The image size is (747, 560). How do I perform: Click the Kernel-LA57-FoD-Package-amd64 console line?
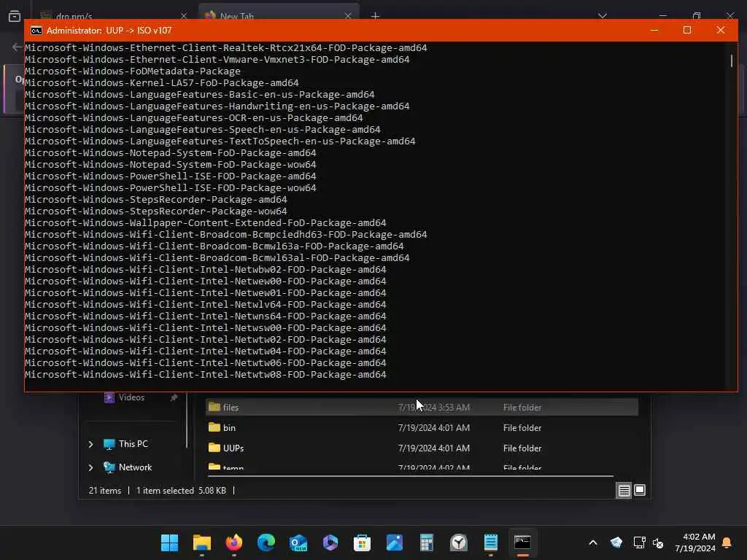coord(161,83)
